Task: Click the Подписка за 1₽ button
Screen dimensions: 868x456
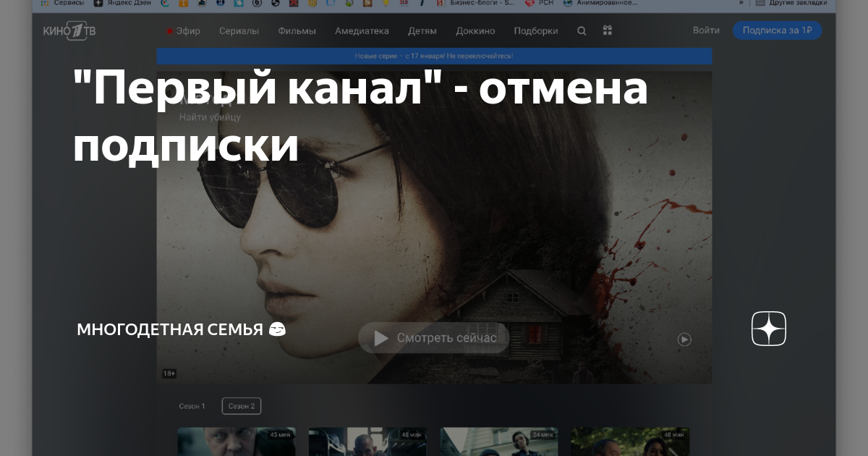Action: (778, 30)
